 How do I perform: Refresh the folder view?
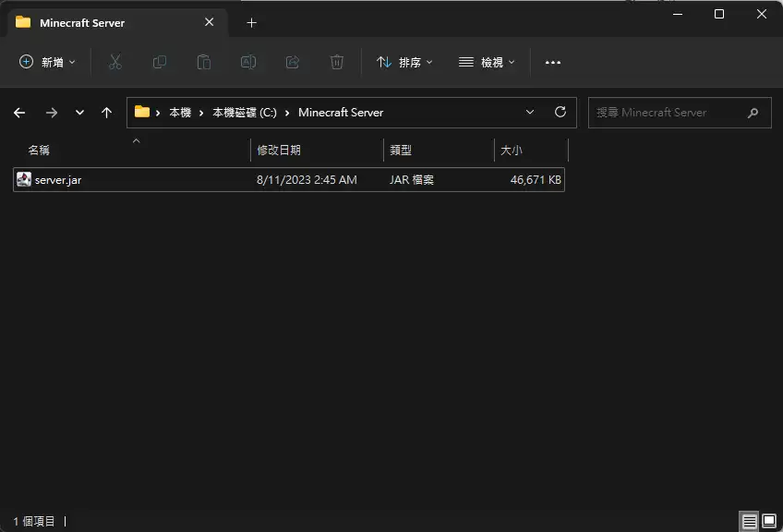[x=560, y=112]
